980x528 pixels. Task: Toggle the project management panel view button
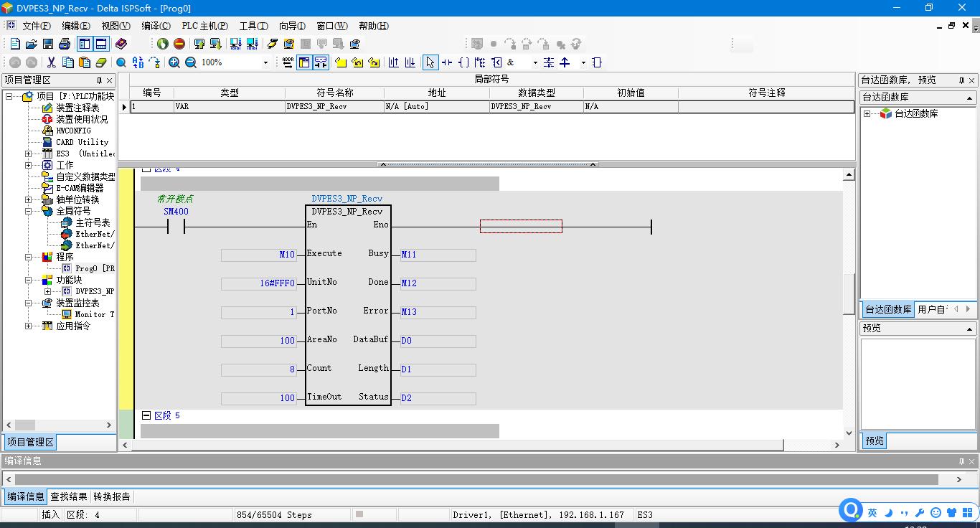click(x=85, y=44)
